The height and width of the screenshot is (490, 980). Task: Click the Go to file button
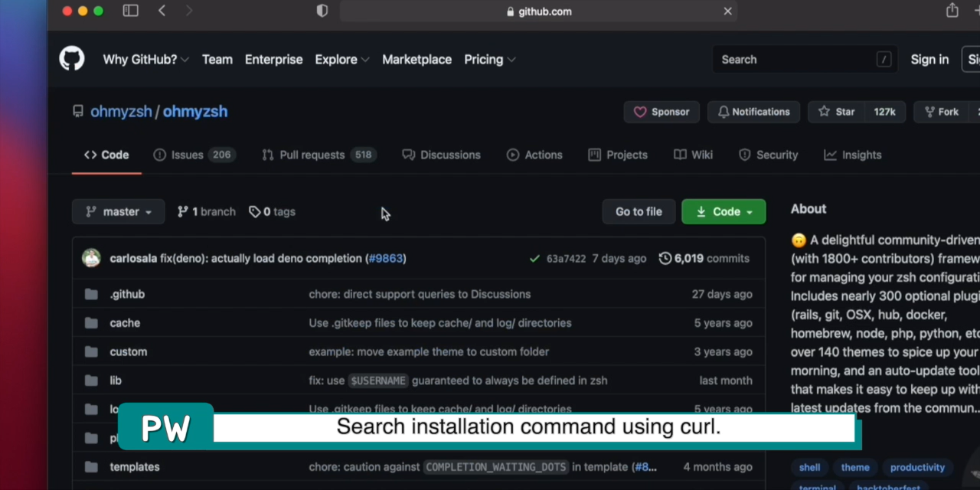click(x=639, y=211)
